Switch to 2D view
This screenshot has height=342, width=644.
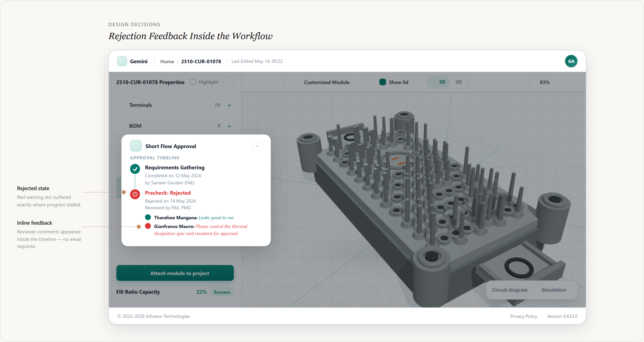coord(458,82)
